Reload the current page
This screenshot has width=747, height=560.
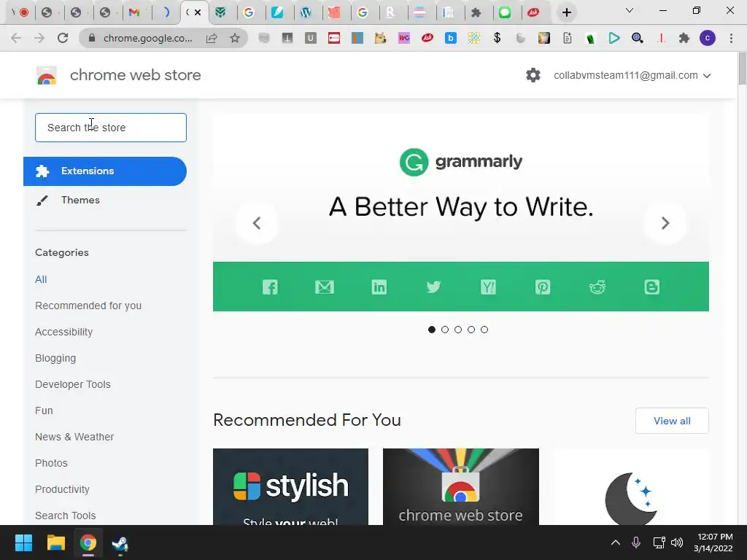[x=63, y=38]
